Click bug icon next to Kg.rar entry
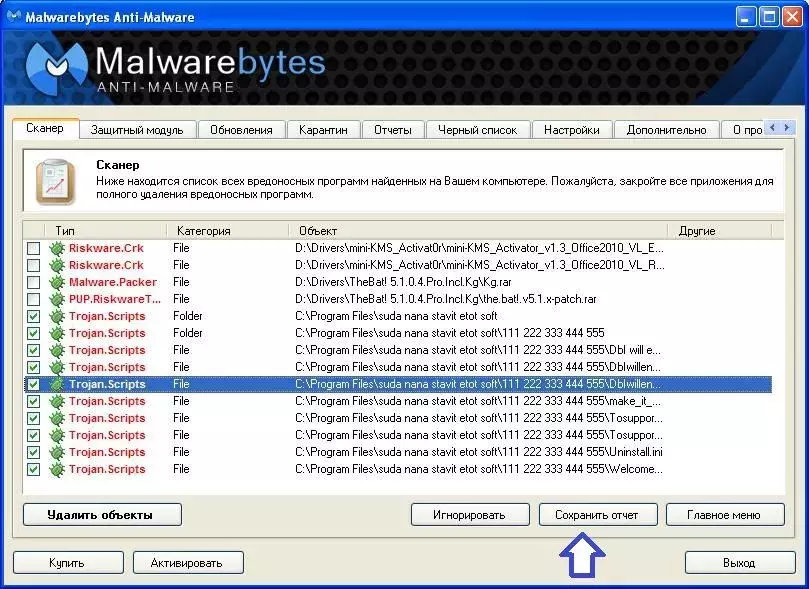 coord(57,282)
